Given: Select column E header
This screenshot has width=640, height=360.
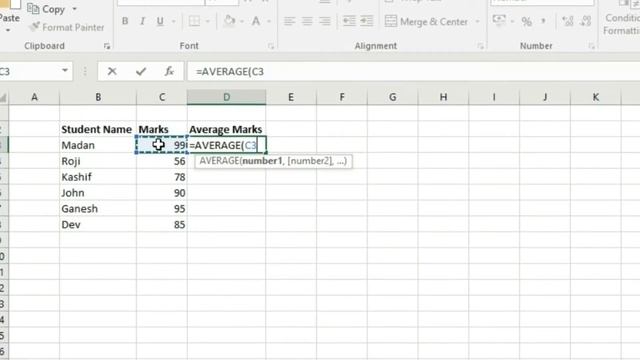Looking at the screenshot, I should pyautogui.click(x=291, y=97).
